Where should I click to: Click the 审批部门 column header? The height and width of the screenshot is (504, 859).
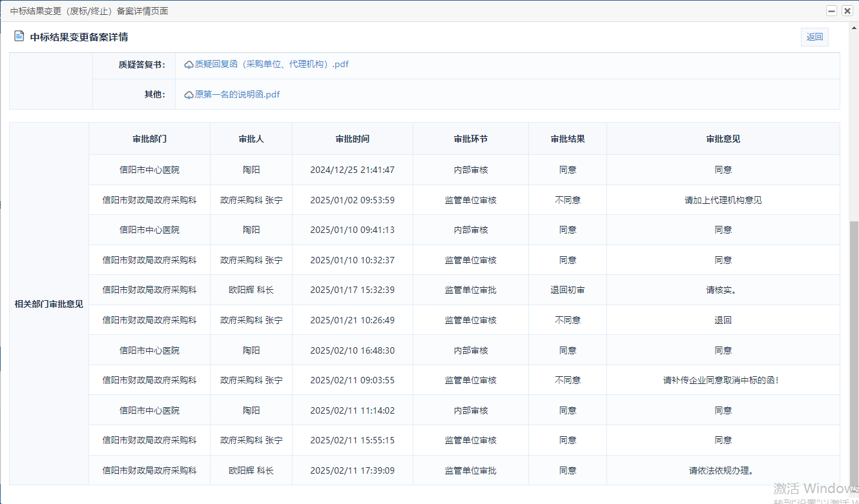click(x=150, y=139)
